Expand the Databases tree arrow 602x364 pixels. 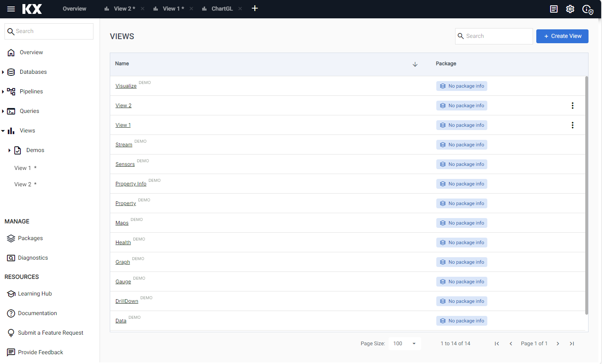pyautogui.click(x=3, y=72)
